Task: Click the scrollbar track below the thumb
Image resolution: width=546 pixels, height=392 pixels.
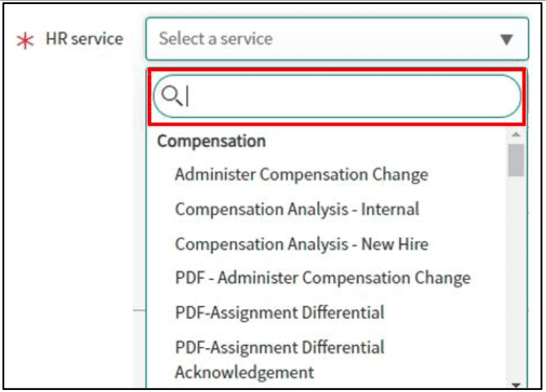Action: pos(517,272)
